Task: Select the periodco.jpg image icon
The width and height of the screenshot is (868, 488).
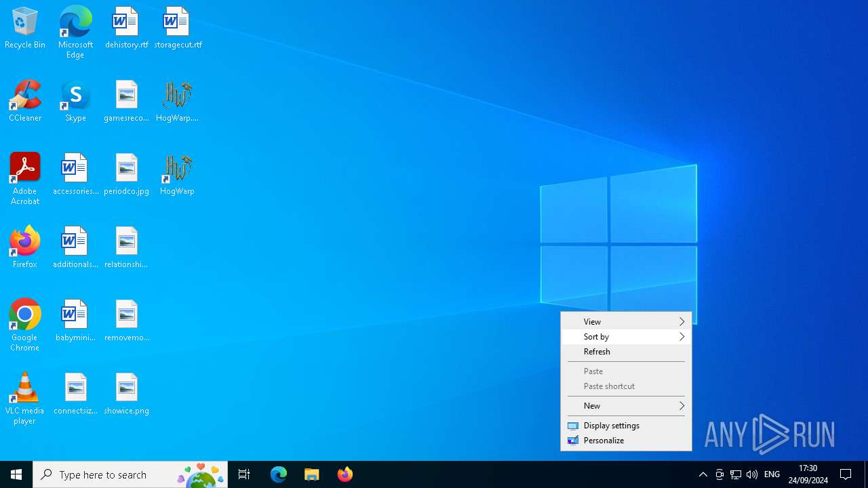Action: coord(126,175)
